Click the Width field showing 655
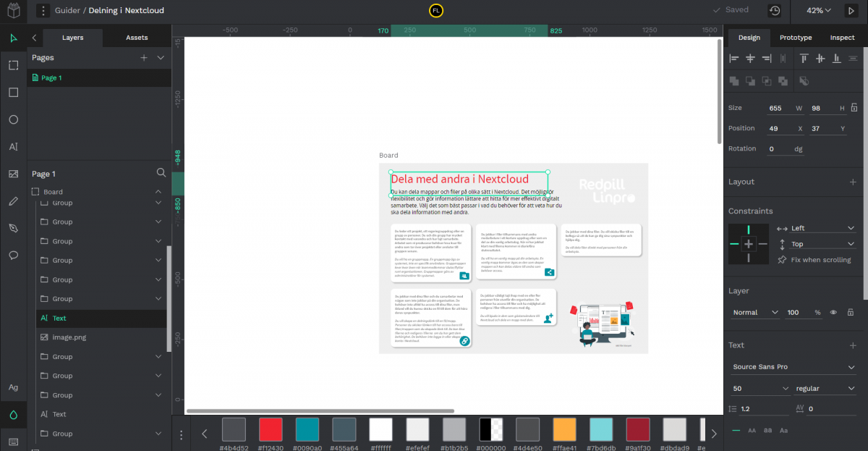Viewport: 868px width, 451px height. click(785, 108)
